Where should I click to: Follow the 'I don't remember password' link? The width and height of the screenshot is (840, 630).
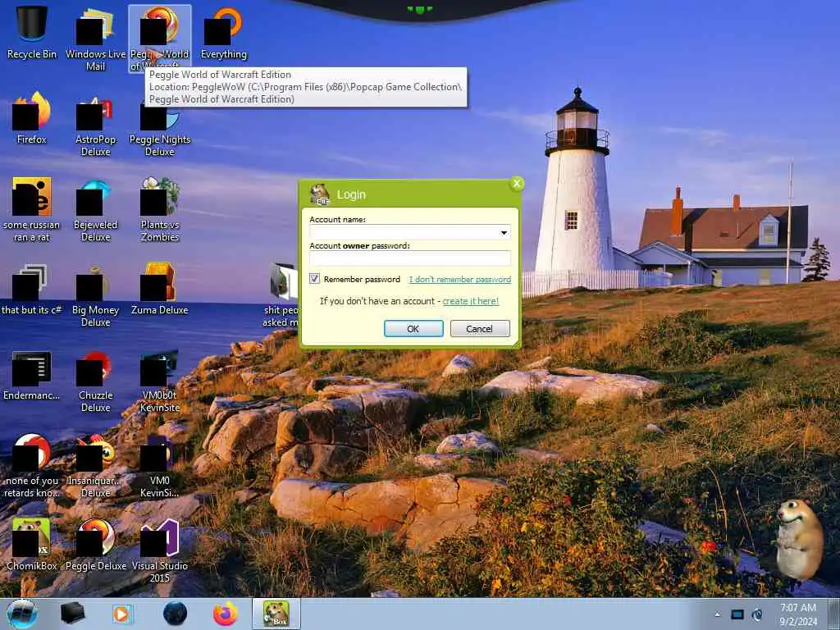(459, 279)
